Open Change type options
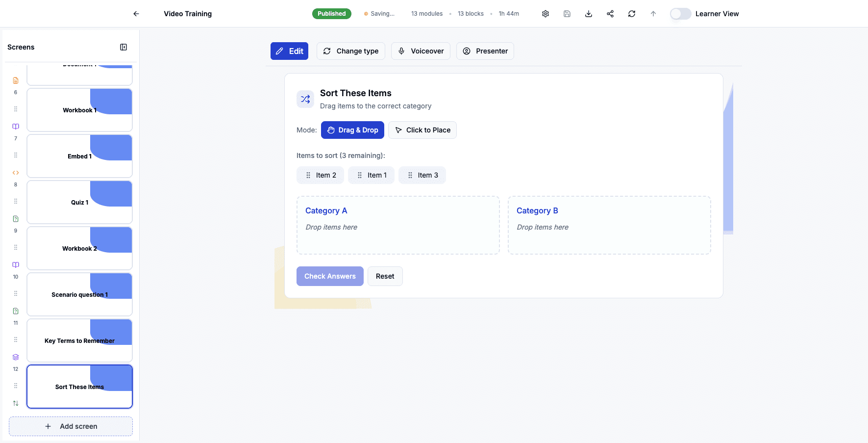 click(351, 51)
